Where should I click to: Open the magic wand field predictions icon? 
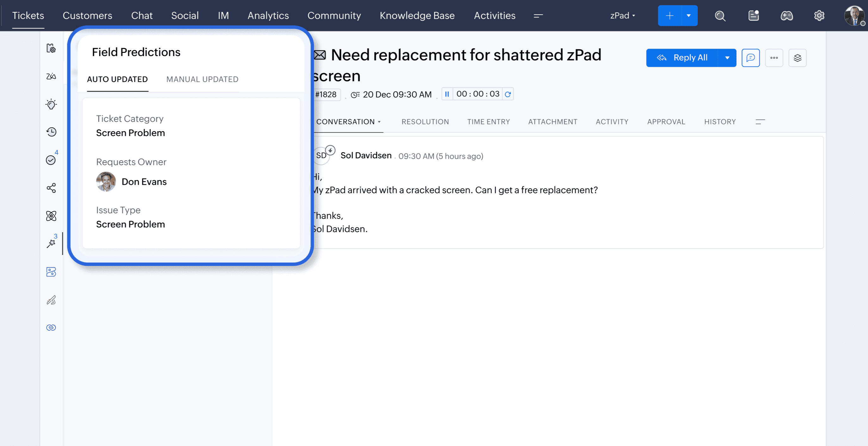pyautogui.click(x=51, y=243)
